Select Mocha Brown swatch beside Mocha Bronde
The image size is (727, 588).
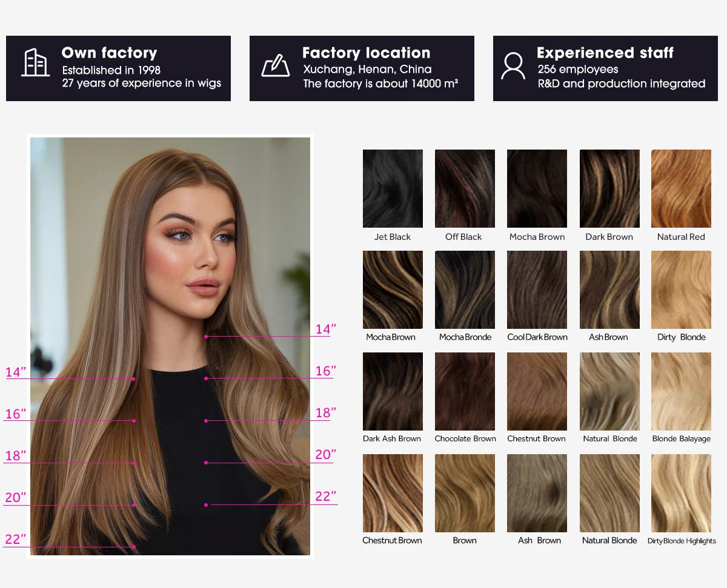[393, 290]
